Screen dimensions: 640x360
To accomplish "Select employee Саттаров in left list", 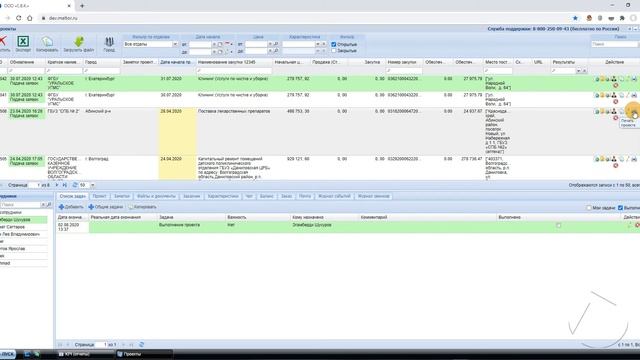I will [23, 227].
